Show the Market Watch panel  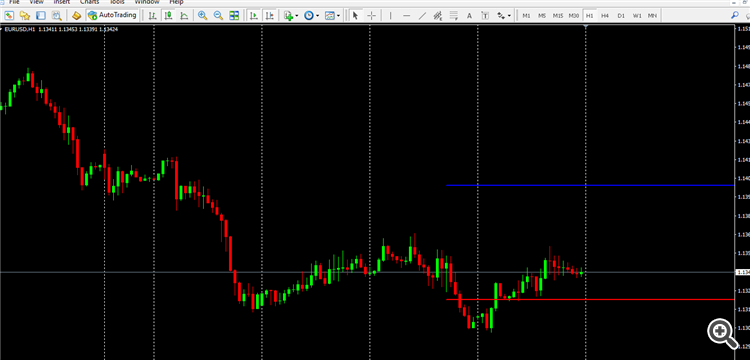(x=41, y=16)
